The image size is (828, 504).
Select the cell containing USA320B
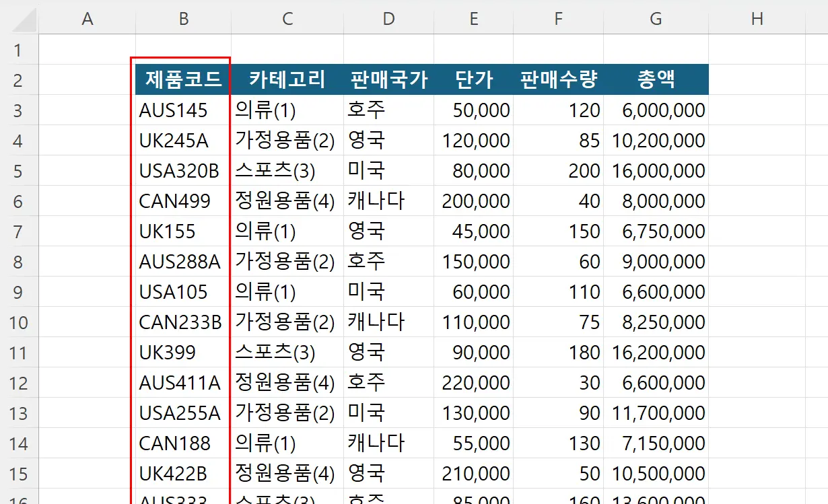[182, 170]
